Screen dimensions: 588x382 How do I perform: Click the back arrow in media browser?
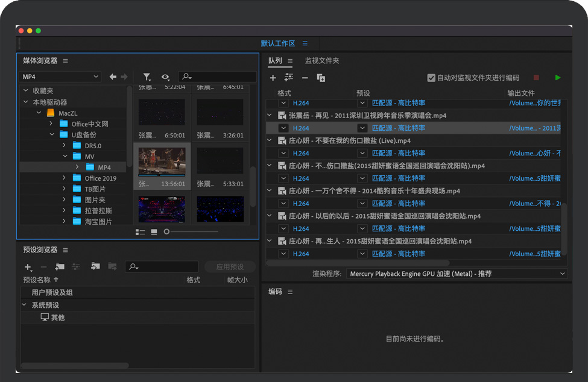(x=113, y=77)
